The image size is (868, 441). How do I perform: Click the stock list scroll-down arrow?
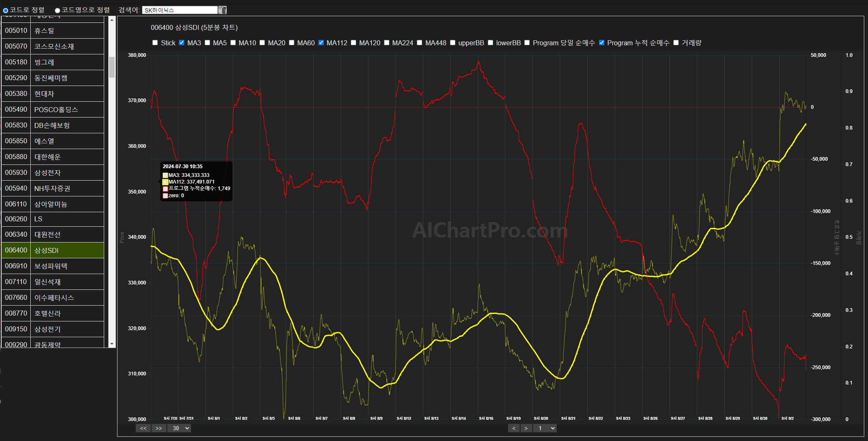point(112,344)
